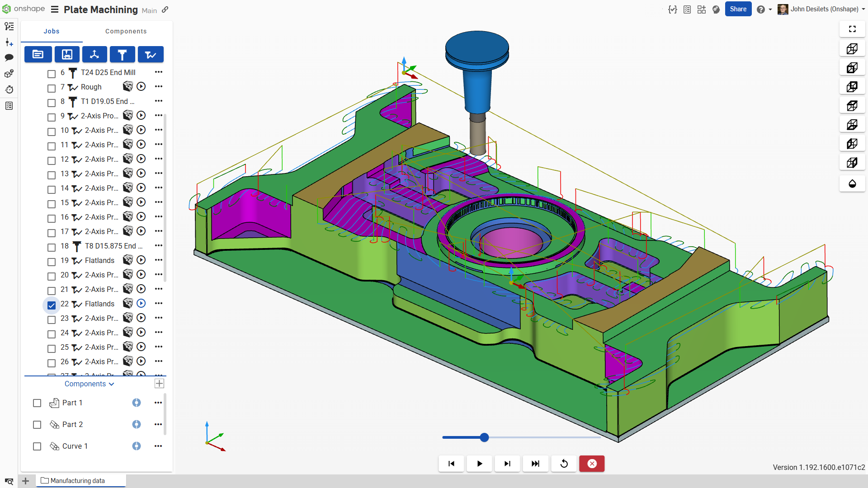Open the Create Operation tool
The height and width of the screenshot is (488, 868).
click(x=150, y=54)
